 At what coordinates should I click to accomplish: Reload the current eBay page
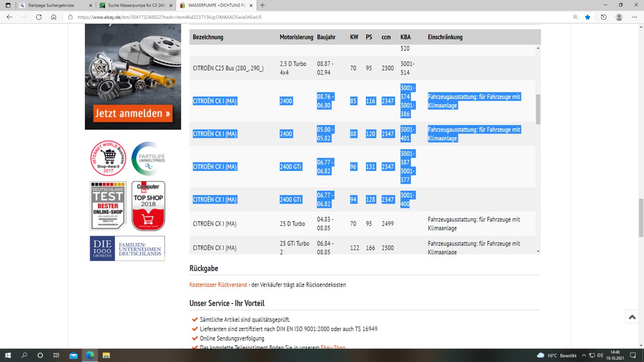point(39,17)
